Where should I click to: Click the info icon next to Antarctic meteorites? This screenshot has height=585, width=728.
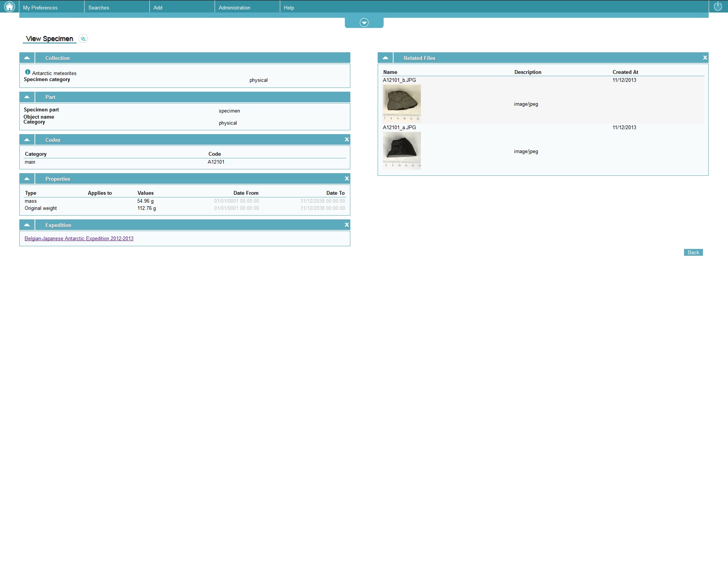pos(28,72)
